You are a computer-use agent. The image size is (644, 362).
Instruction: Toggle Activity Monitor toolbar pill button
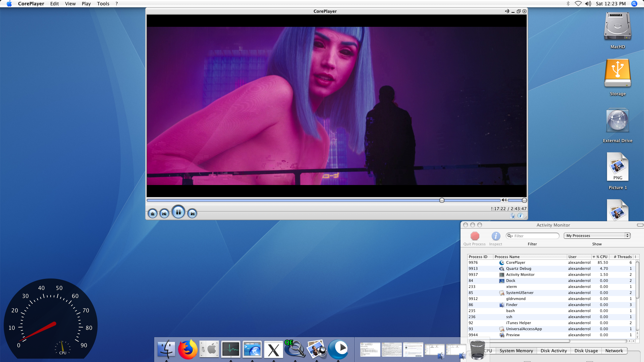[640, 225]
